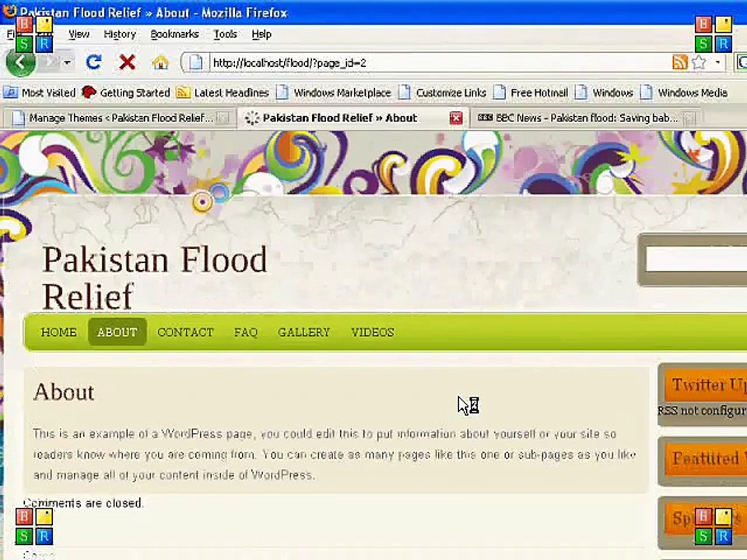747x560 pixels.
Task: Click the 'Comments are closed.' text
Action: click(83, 503)
